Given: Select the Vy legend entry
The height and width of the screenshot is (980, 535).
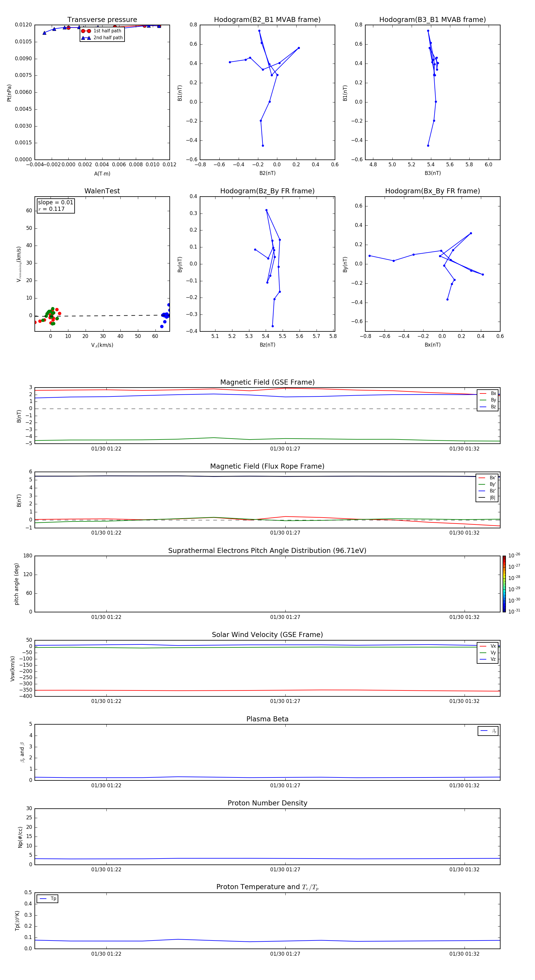Looking at the screenshot, I should (x=488, y=653).
